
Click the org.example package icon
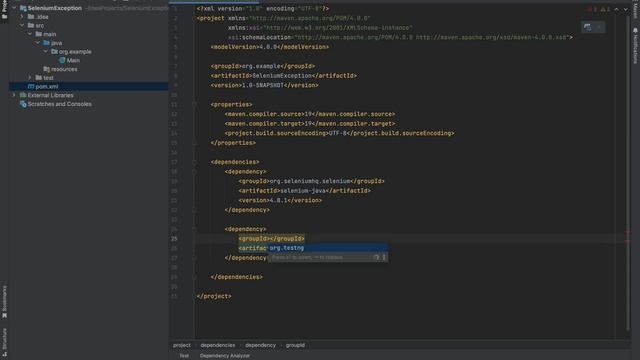pos(54,51)
